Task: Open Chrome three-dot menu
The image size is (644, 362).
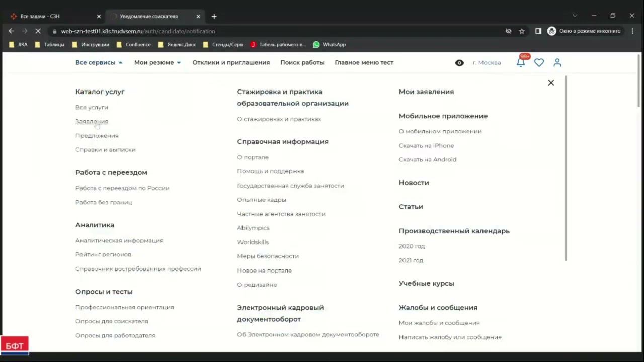Action: pos(632,31)
